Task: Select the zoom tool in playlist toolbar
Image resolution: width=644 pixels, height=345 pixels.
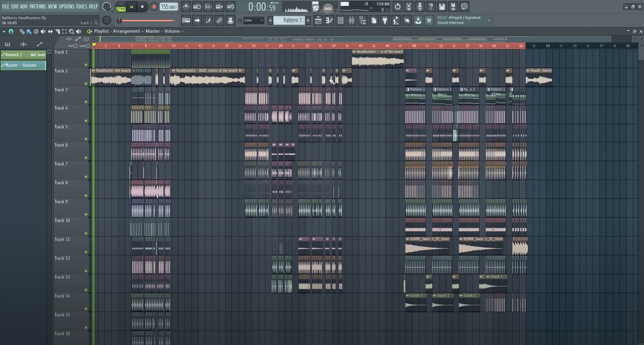Action: 71,31
